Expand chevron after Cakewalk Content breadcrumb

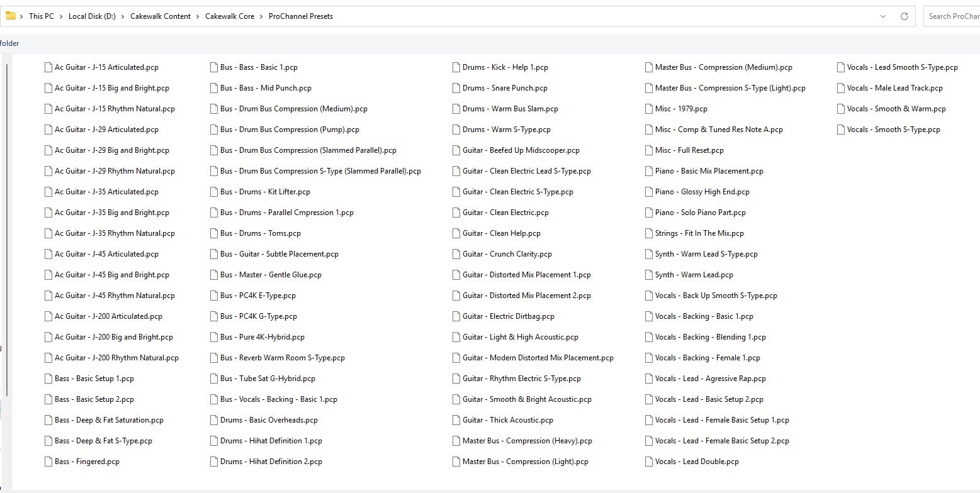pos(198,16)
